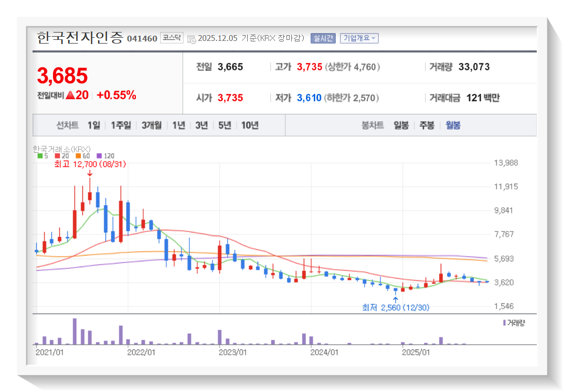Image resolution: width=564 pixels, height=392 pixels.
Task: Select the 5년 line chart tab
Action: [x=225, y=125]
